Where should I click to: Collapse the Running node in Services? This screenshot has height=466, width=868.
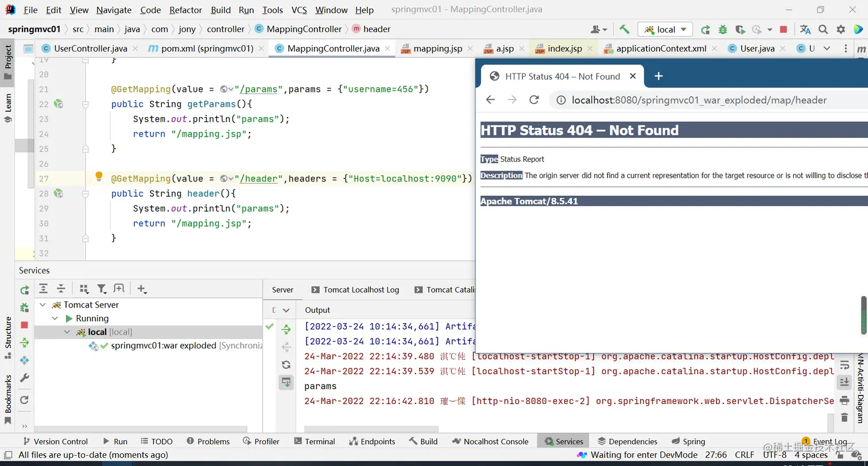(x=55, y=319)
